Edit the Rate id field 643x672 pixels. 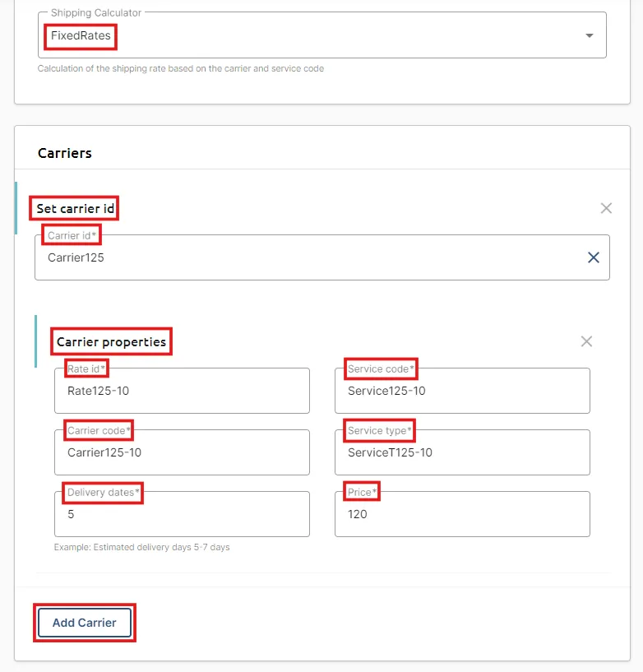click(182, 391)
